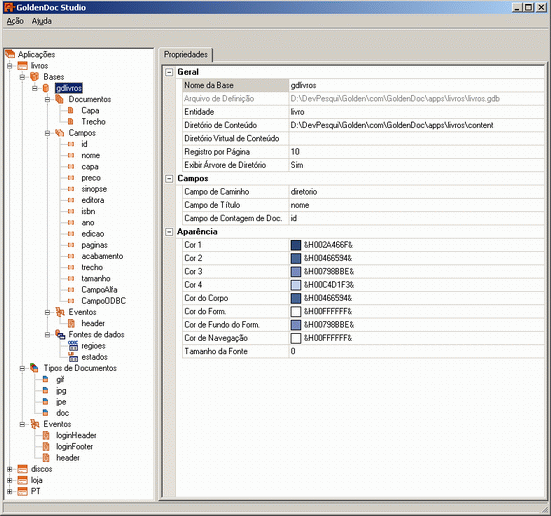Select the Propriedades tab
The image size is (551, 516).
pyautogui.click(x=186, y=54)
